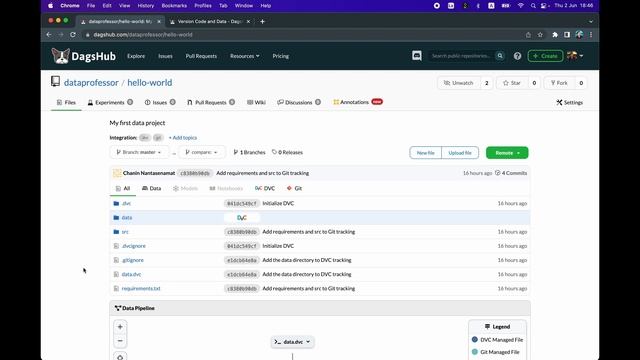Zoom out the data pipeline graph
640x360 pixels.
click(x=120, y=341)
